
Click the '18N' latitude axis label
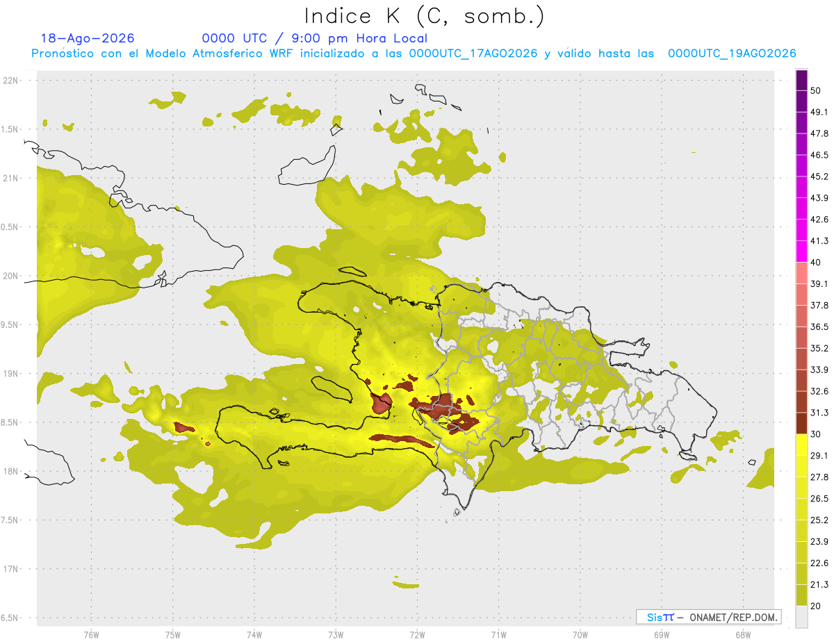[x=10, y=472]
